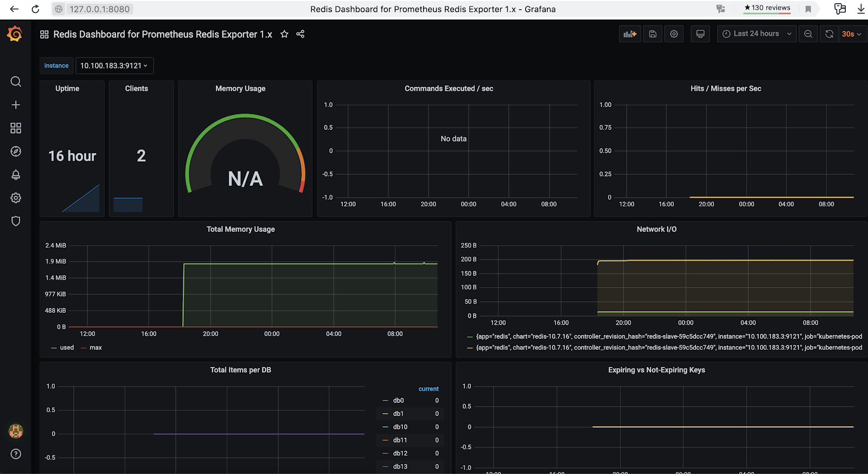
Task: Open the Grafana home logo
Action: click(15, 34)
